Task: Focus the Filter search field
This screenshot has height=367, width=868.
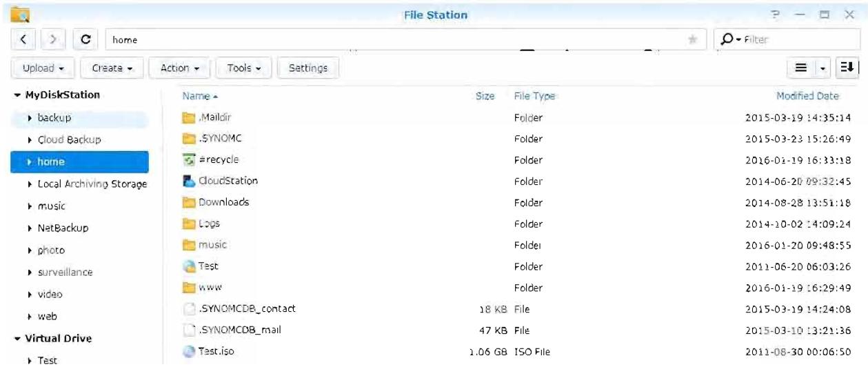Action: [x=786, y=41]
